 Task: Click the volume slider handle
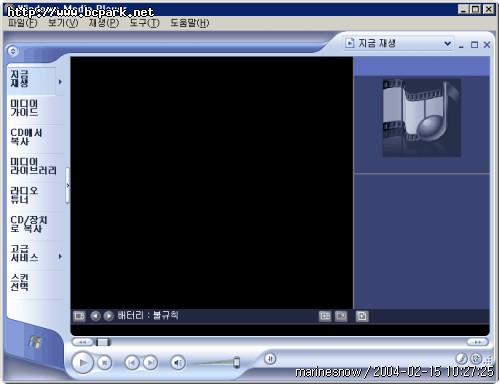click(236, 362)
